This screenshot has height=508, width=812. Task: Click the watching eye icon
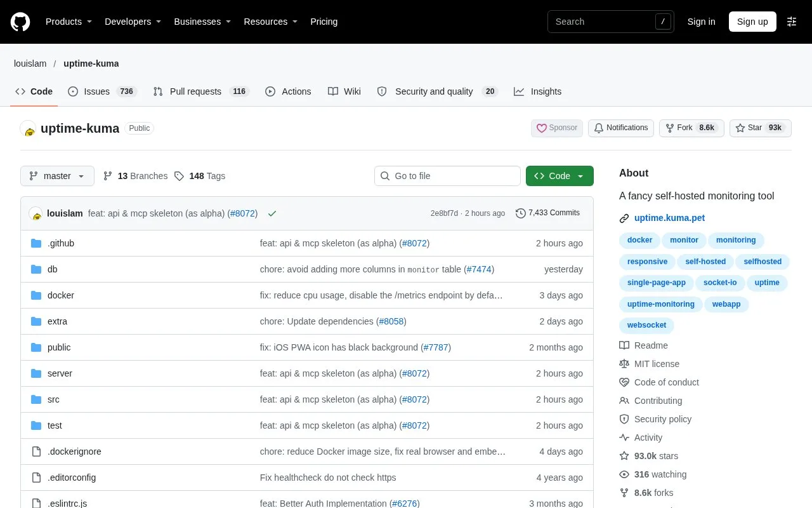pyautogui.click(x=624, y=474)
